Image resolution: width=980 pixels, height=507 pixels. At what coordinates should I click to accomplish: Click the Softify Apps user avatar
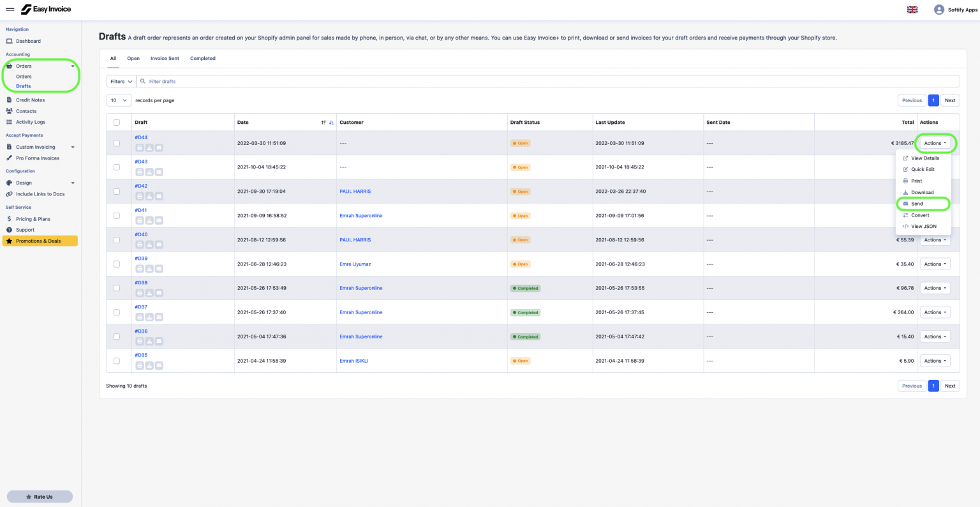(939, 10)
